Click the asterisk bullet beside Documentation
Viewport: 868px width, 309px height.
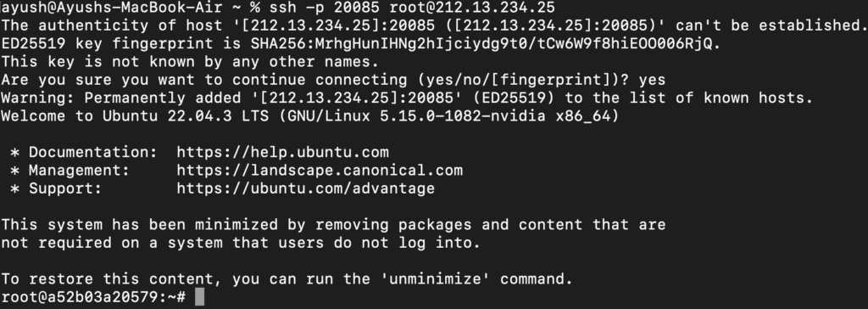pyautogui.click(x=15, y=152)
